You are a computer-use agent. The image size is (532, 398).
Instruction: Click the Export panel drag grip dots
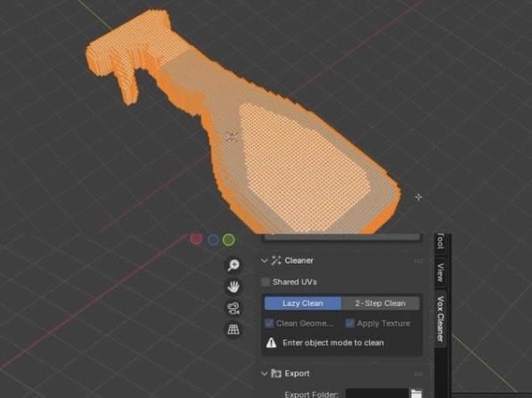tap(418, 374)
